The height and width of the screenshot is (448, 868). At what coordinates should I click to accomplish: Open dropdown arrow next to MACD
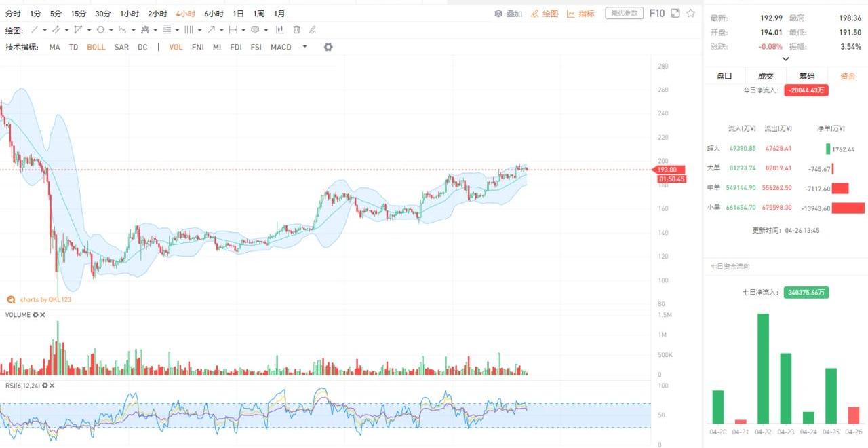[x=304, y=47]
